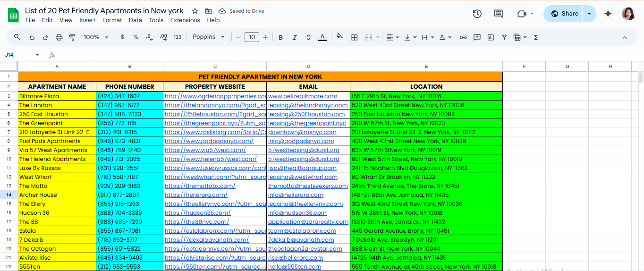Click the move to folder icon
Viewport: 644px width, 271px height.
[209, 11]
